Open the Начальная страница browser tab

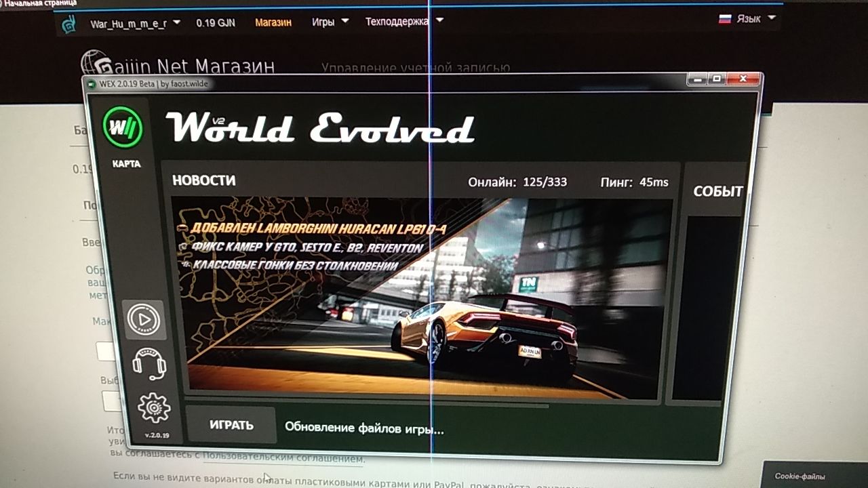(40, 3)
